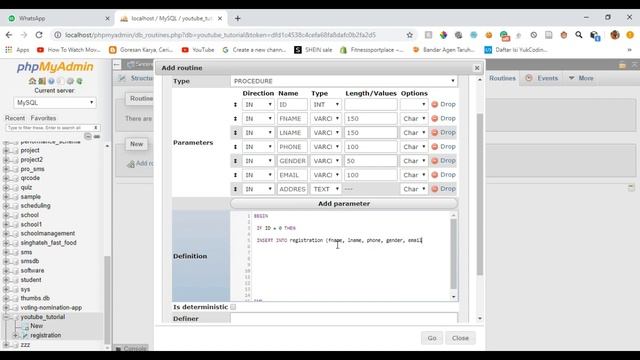Open Direction dropdown for ID parameter
Viewport: 640px width, 360px height.
pos(258,104)
